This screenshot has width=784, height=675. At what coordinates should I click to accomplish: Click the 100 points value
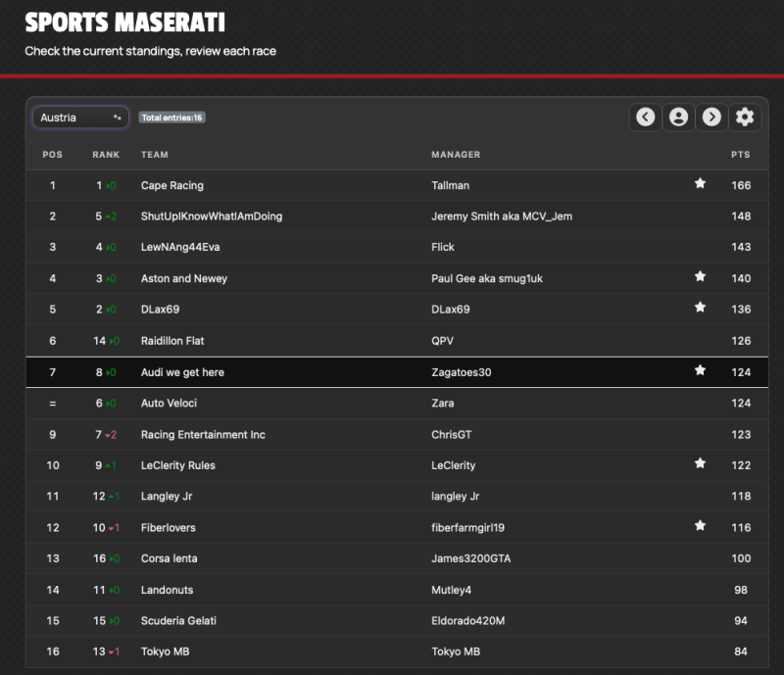pos(741,558)
